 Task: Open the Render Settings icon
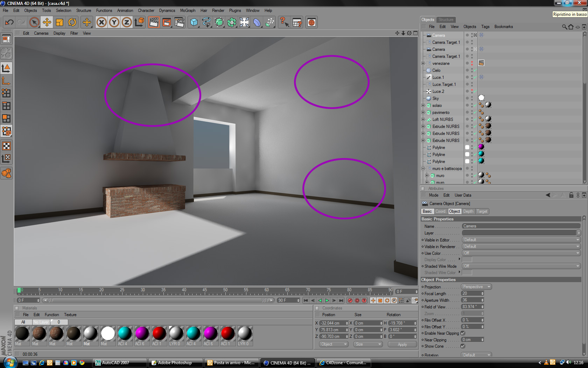pyautogui.click(x=179, y=22)
